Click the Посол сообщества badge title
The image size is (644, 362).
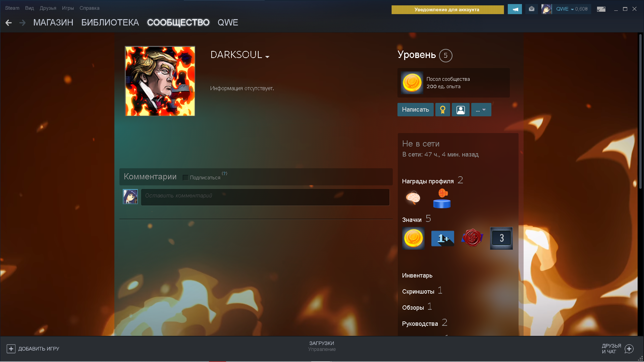[x=448, y=79]
